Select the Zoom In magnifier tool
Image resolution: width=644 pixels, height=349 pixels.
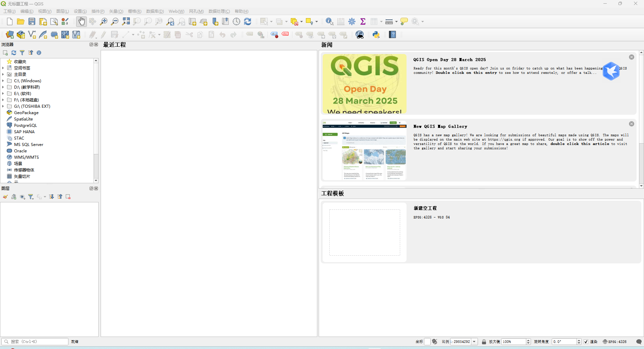pos(104,21)
